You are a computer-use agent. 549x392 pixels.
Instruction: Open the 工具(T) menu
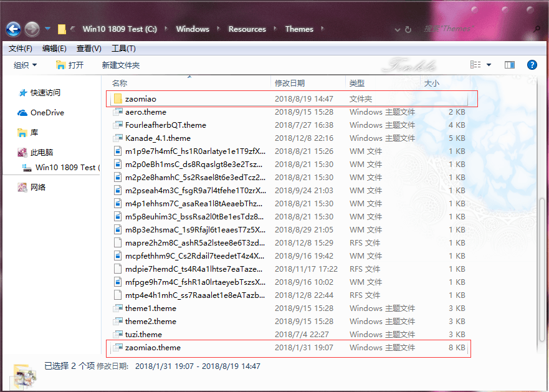click(x=123, y=49)
